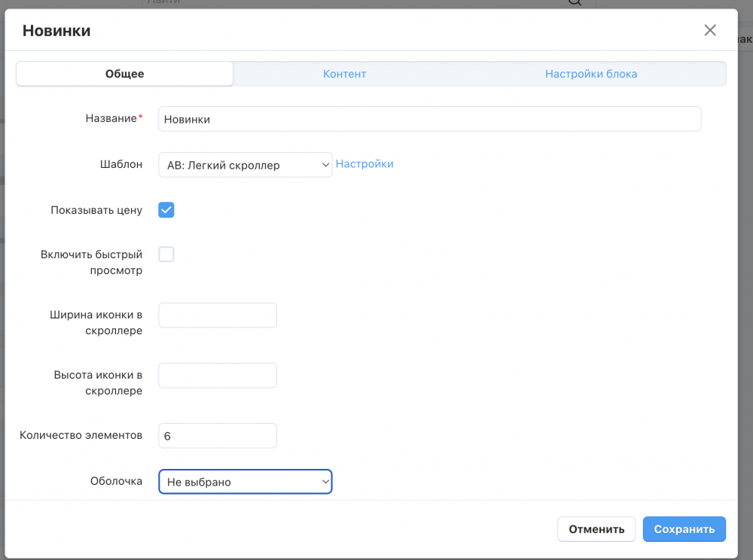Click the search magnifier icon behind the dialog
The height and width of the screenshot is (560, 753).
(x=575, y=2)
